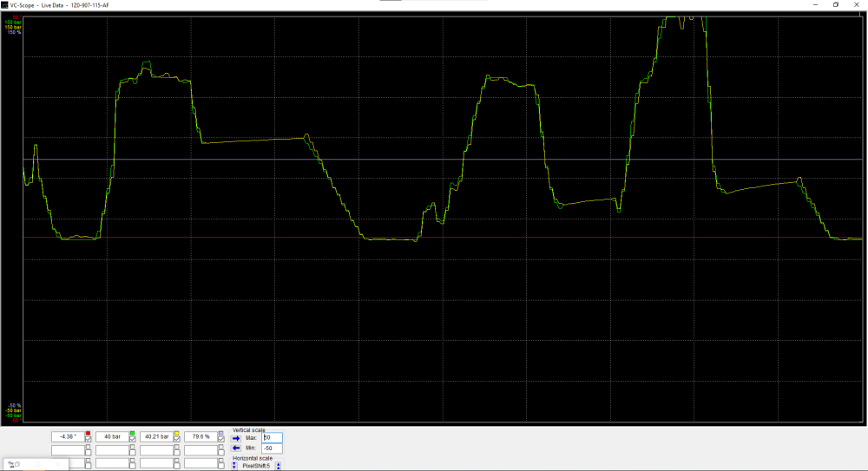Image resolution: width=868 pixels, height=471 pixels.
Task: Check the second-row checkbox below 79.6 % channel
Action: [x=220, y=452]
